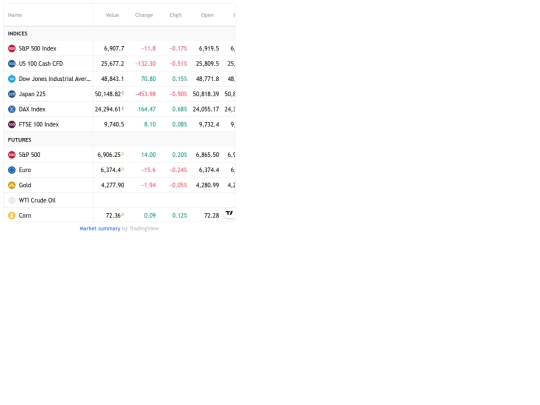The width and height of the screenshot is (540, 405).
Task: Click the change value 164.47
Action: pos(147,109)
